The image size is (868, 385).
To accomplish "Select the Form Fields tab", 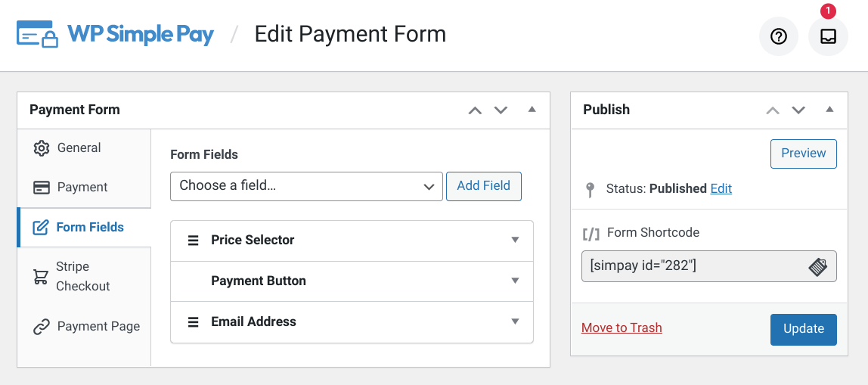I will [x=84, y=227].
